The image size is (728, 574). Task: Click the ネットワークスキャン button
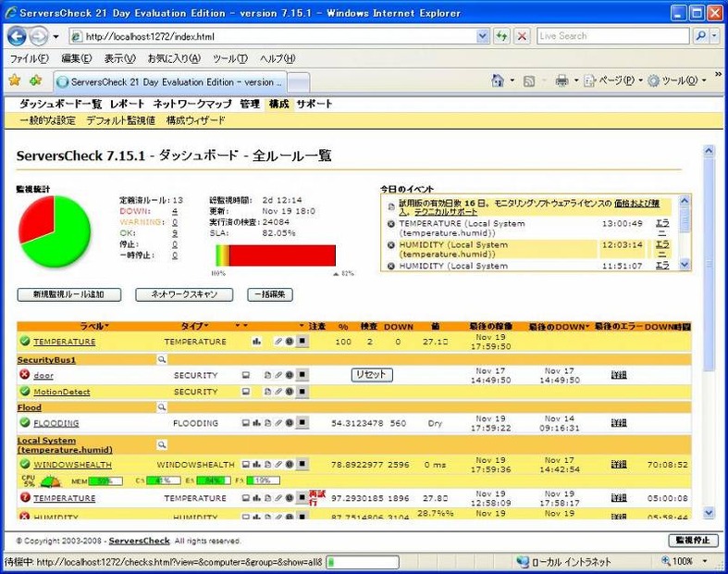(184, 294)
